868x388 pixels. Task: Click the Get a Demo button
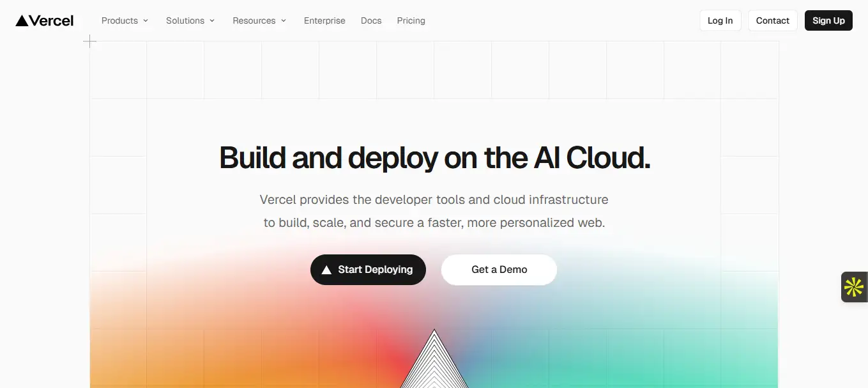(499, 270)
